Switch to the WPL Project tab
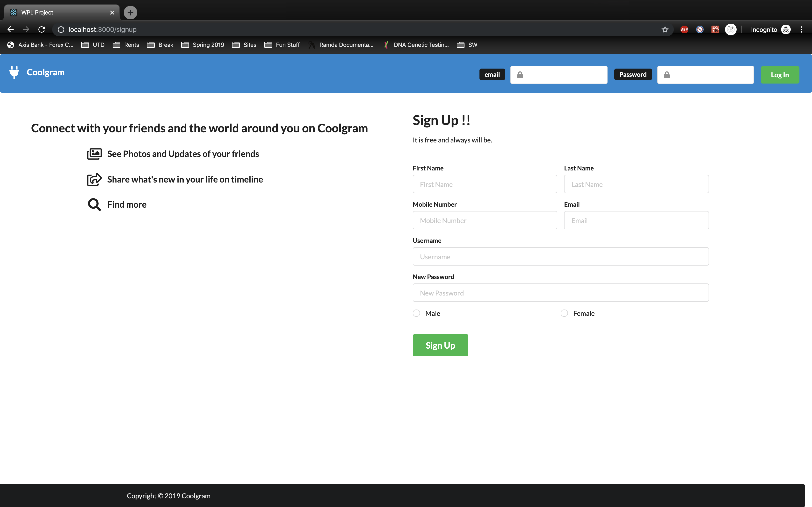The height and width of the screenshot is (507, 812). 57,12
